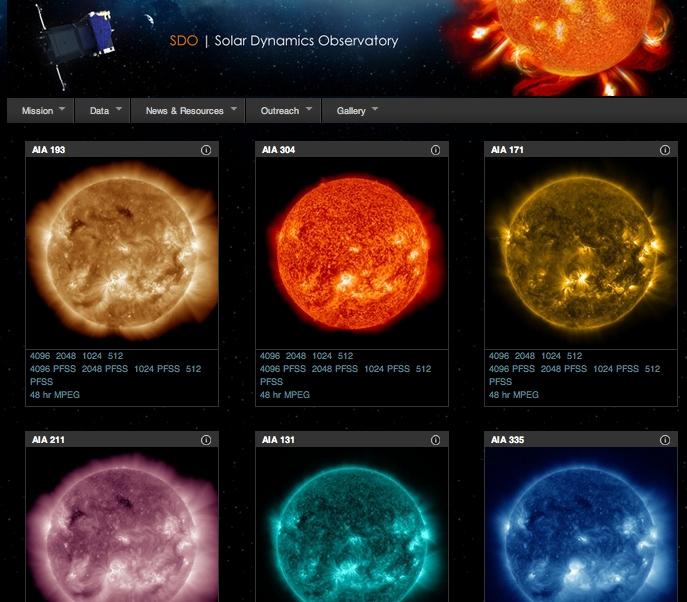Viewport: 687px width, 602px height.
Task: View info for AIA 335 panel
Action: (665, 440)
